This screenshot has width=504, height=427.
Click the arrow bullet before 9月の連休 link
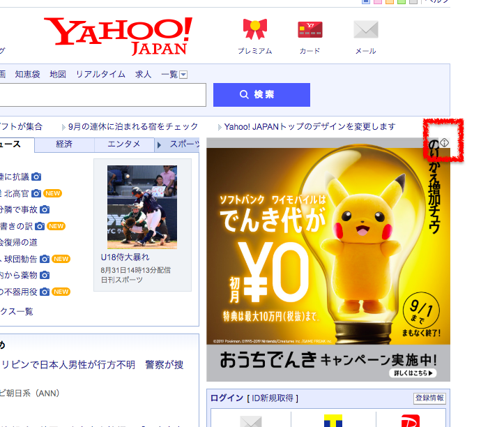pos(63,127)
